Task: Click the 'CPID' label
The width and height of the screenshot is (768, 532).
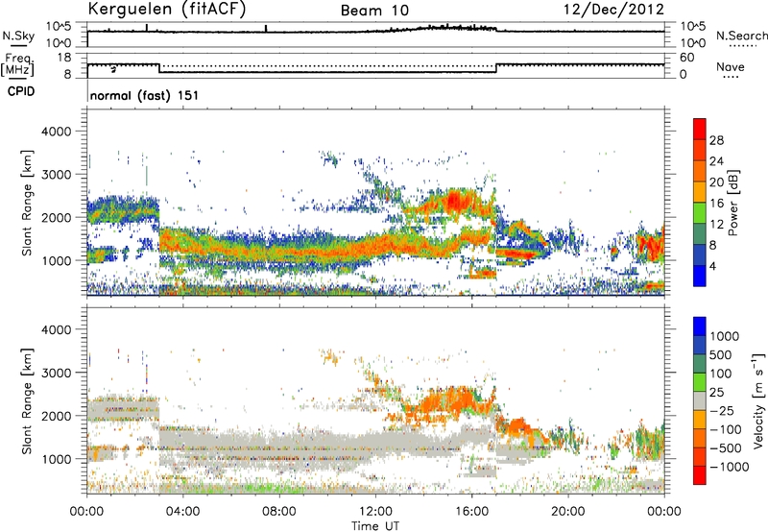Action: coord(21,91)
